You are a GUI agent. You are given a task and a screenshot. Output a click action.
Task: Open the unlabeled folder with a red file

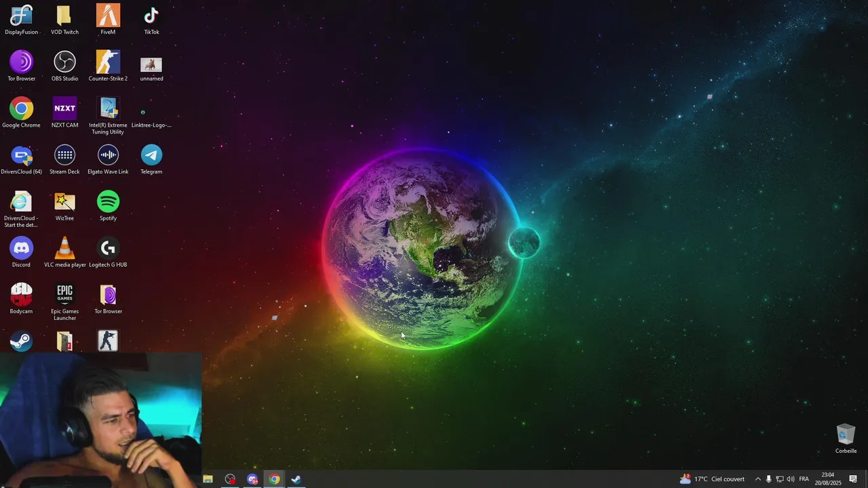click(64, 341)
